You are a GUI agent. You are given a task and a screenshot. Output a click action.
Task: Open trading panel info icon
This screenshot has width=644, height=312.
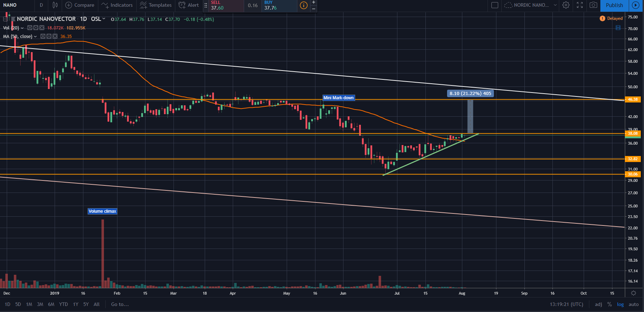(x=304, y=5)
